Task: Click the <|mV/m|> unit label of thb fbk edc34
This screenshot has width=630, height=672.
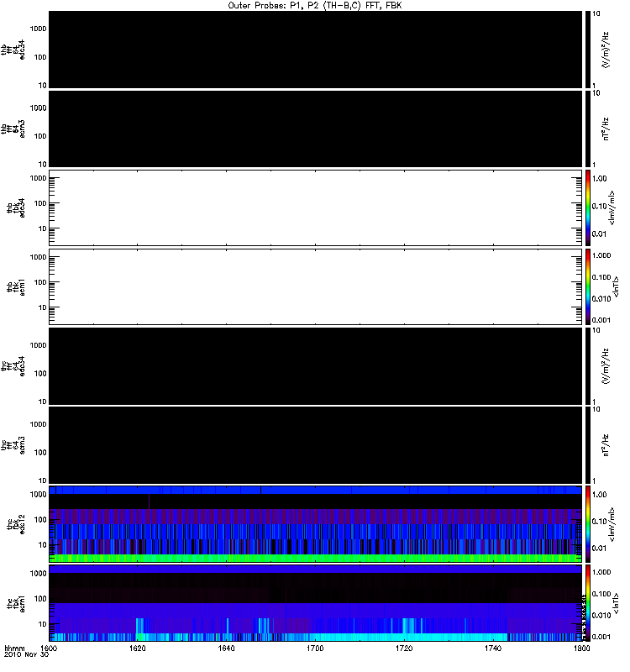Action: coord(612,207)
